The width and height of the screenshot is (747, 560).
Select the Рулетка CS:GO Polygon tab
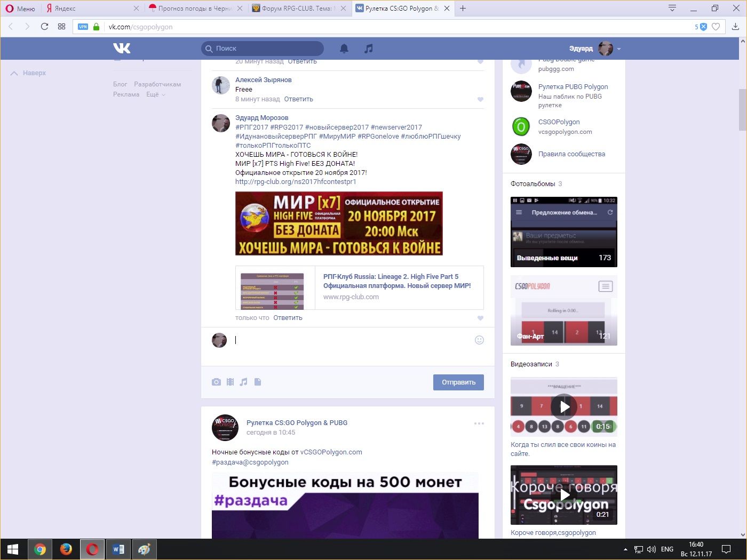tap(403, 9)
